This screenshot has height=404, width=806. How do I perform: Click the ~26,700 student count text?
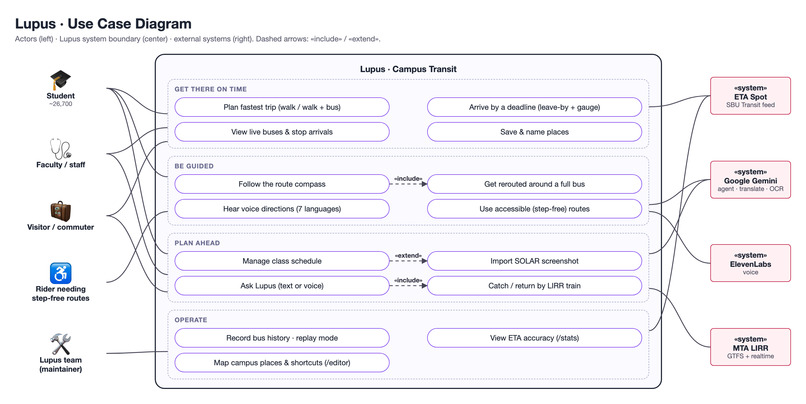[61, 104]
